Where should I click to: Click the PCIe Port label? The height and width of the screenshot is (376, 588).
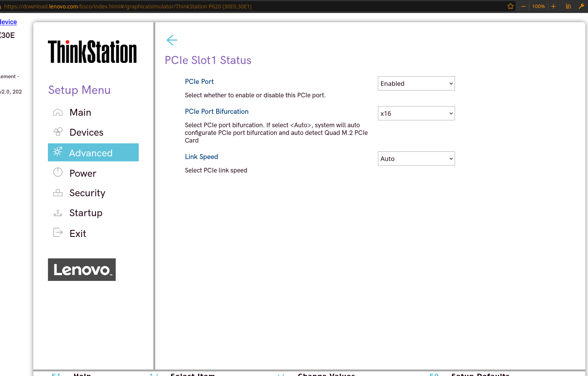click(199, 82)
